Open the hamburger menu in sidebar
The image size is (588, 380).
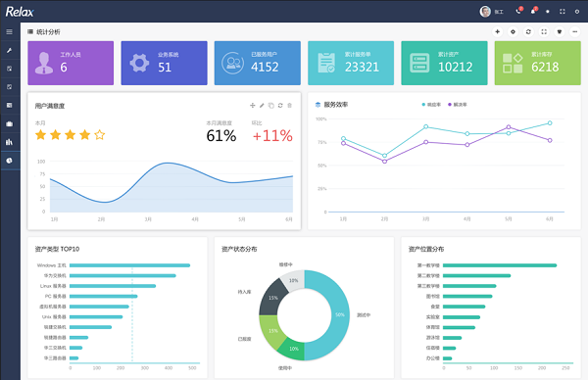click(10, 32)
